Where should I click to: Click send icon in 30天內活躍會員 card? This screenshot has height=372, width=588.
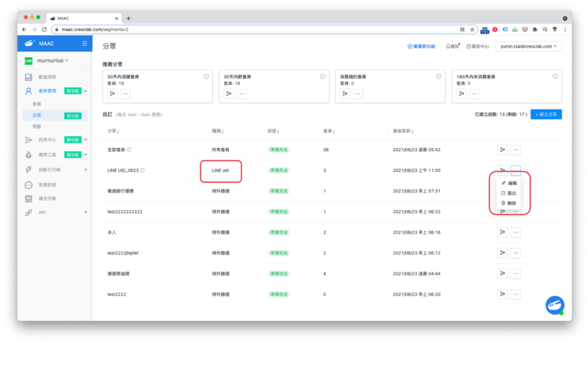pyautogui.click(x=112, y=94)
